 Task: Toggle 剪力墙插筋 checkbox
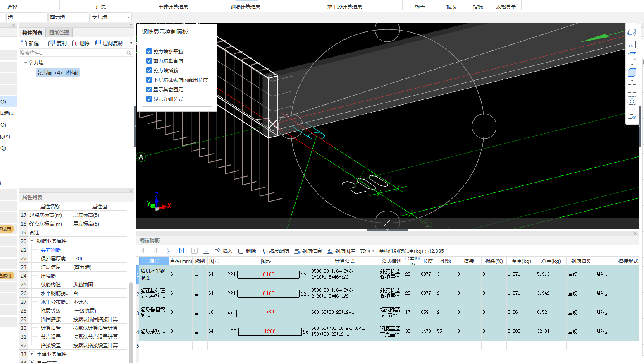(x=149, y=70)
